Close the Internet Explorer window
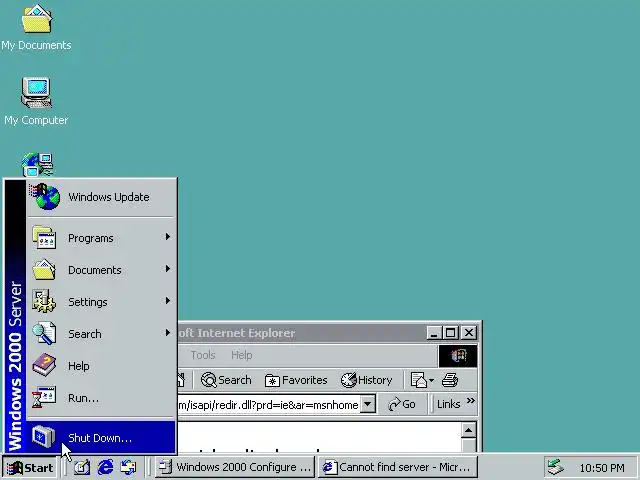The height and width of the screenshot is (480, 640). coord(469,333)
